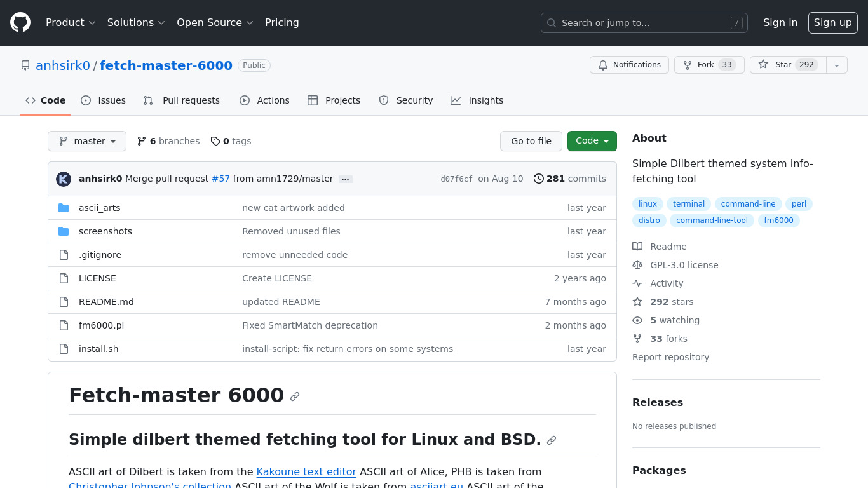Screen dimensions: 868x488
Task: Open the Projects tab
Action: click(x=334, y=100)
